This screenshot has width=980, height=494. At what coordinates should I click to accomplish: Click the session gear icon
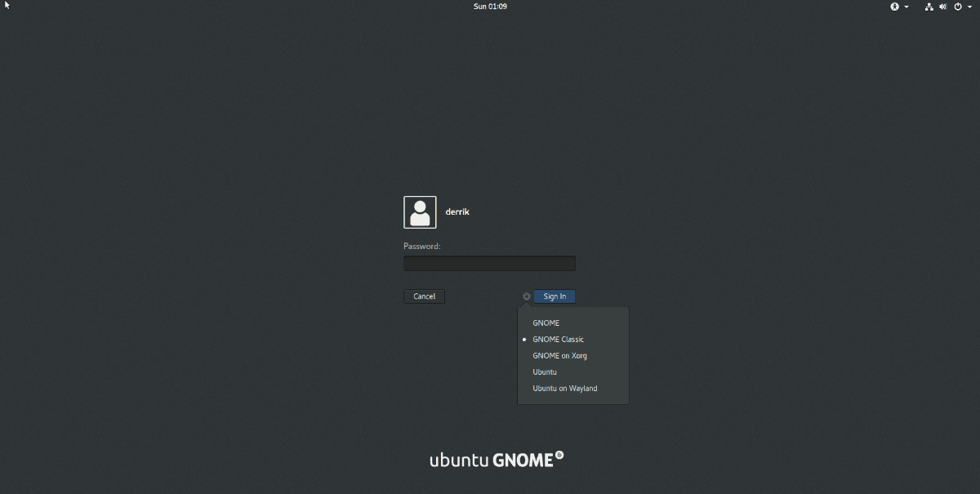(x=527, y=296)
